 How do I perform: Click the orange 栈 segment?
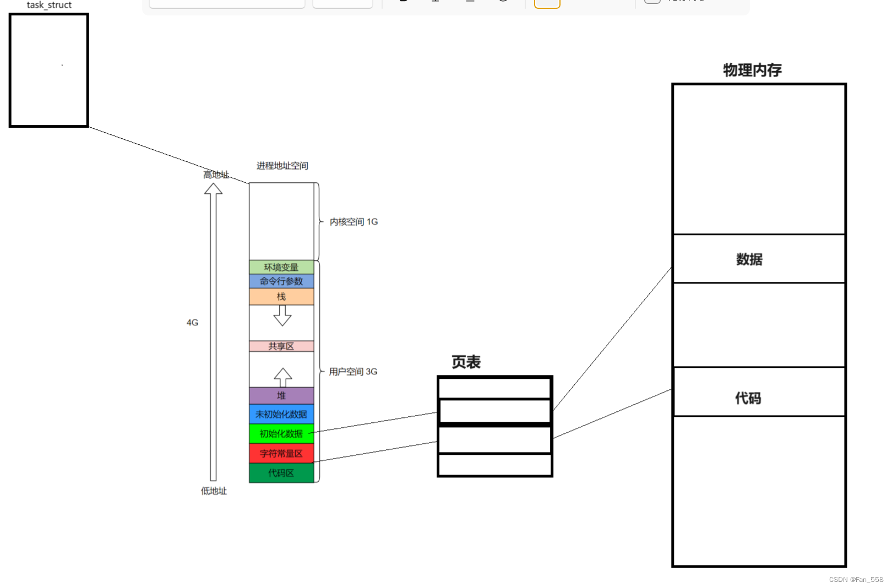tap(281, 297)
